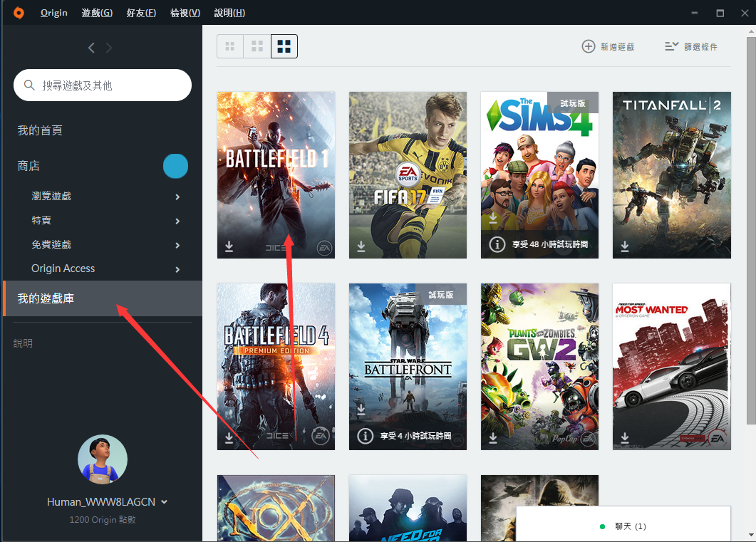The width and height of the screenshot is (756, 542).
Task: Select 我的遊戲庫 in the sidebar
Action: pos(103,298)
